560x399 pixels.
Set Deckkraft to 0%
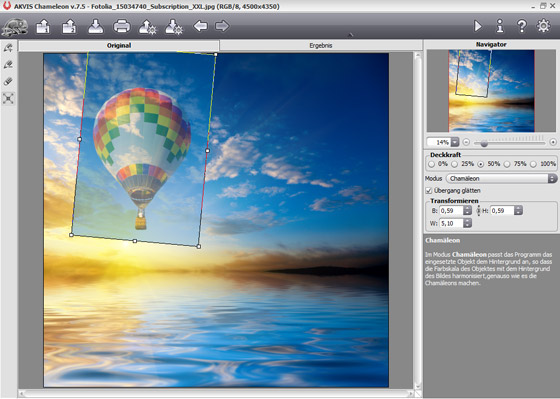point(431,164)
